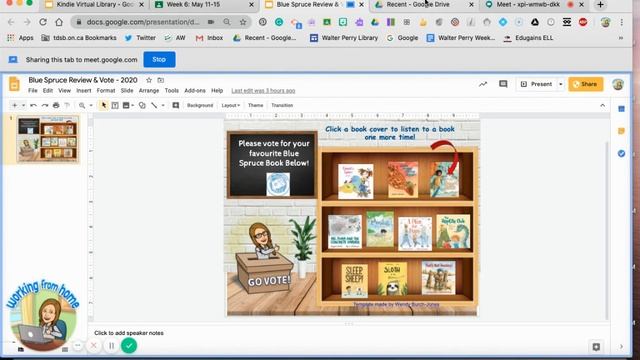Collapse the menus with the up chevron
This screenshot has height=360, width=640.
point(602,105)
